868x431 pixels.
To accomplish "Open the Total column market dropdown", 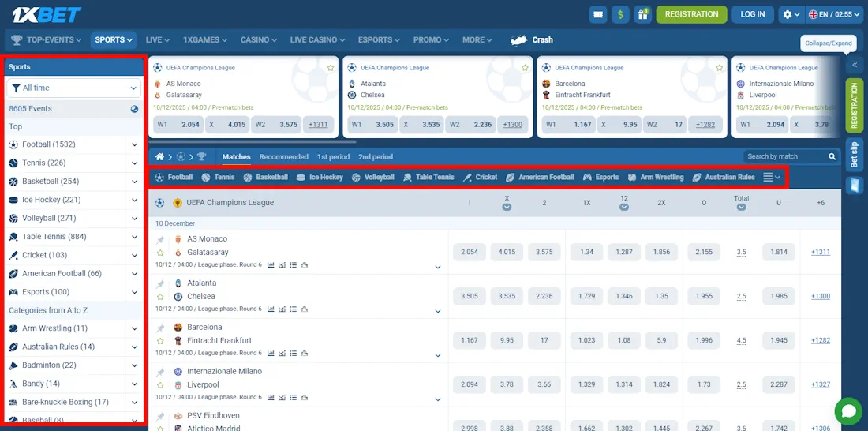I will click(741, 207).
